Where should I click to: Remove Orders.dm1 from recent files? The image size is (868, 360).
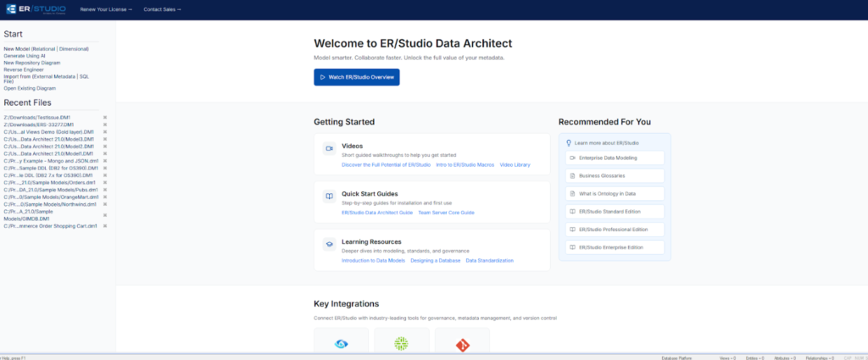pyautogui.click(x=104, y=182)
